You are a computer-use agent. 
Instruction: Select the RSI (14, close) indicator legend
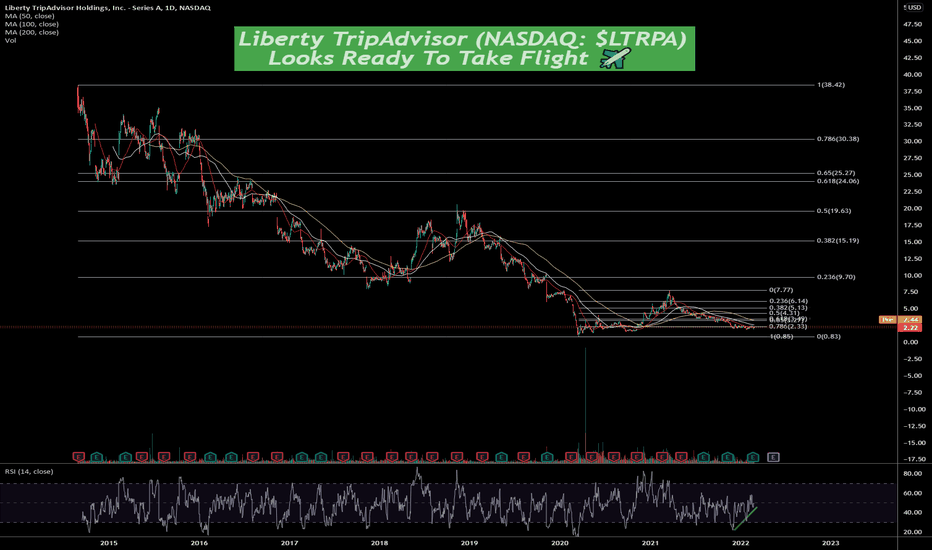[x=29, y=472]
